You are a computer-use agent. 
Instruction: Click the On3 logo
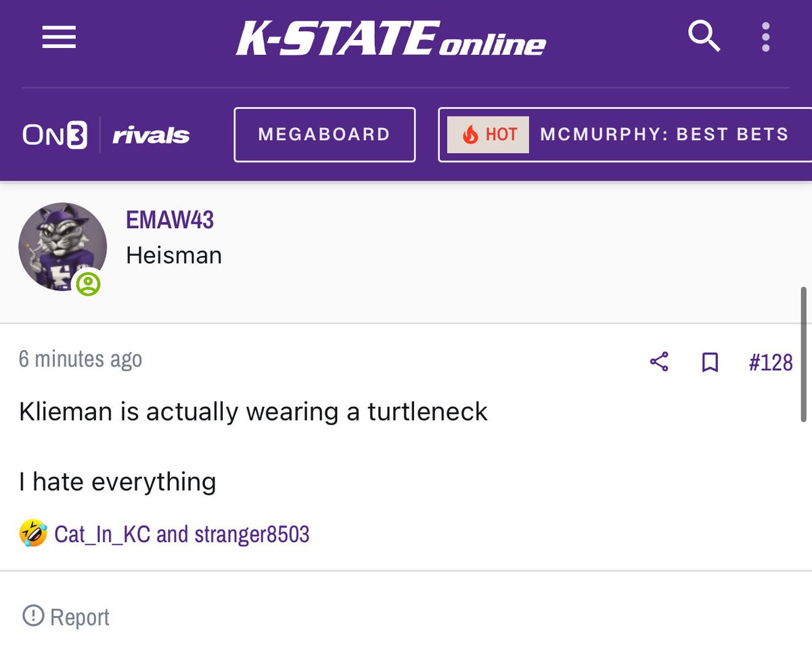click(55, 135)
